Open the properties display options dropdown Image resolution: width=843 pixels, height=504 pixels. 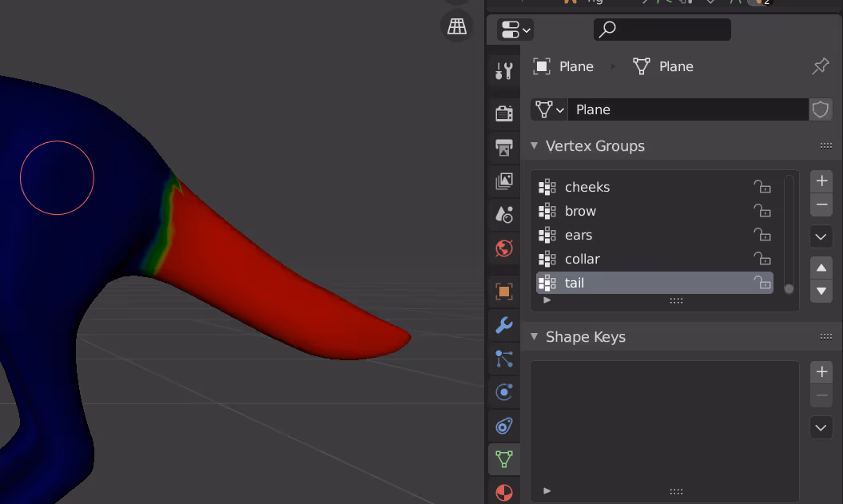pyautogui.click(x=515, y=30)
